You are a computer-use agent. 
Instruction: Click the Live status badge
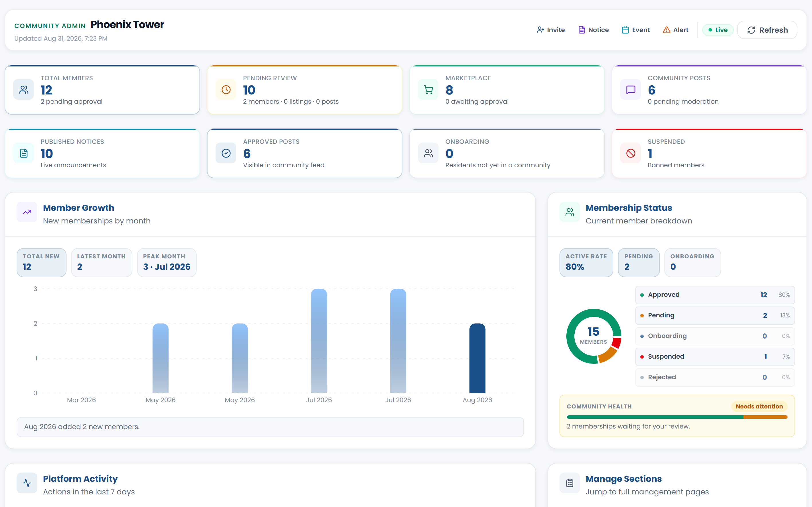pos(718,30)
